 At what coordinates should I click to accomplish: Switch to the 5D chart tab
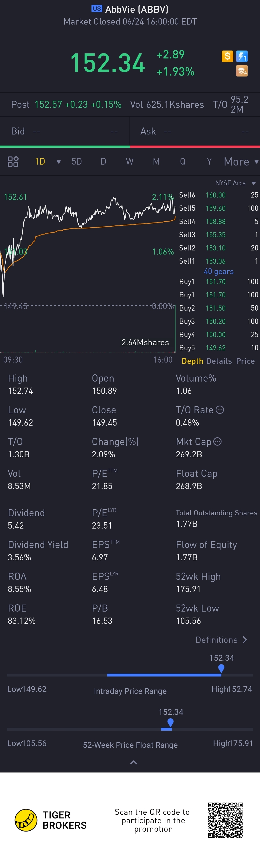coord(77,162)
